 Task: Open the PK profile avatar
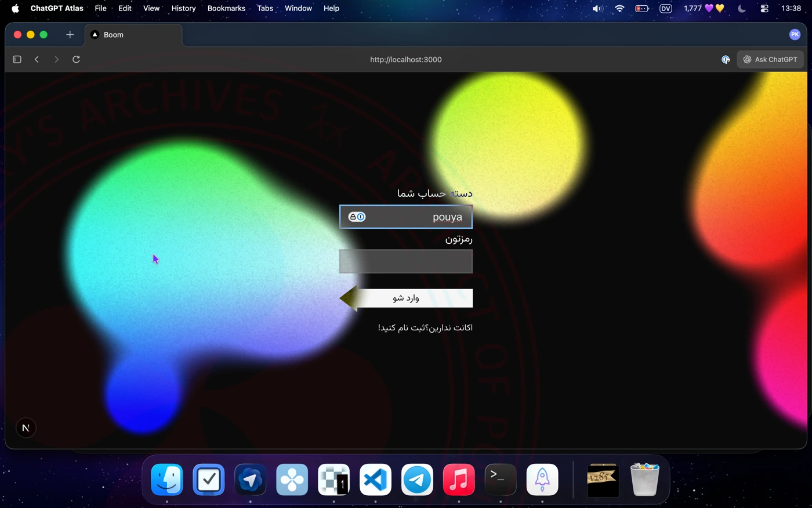click(x=795, y=35)
